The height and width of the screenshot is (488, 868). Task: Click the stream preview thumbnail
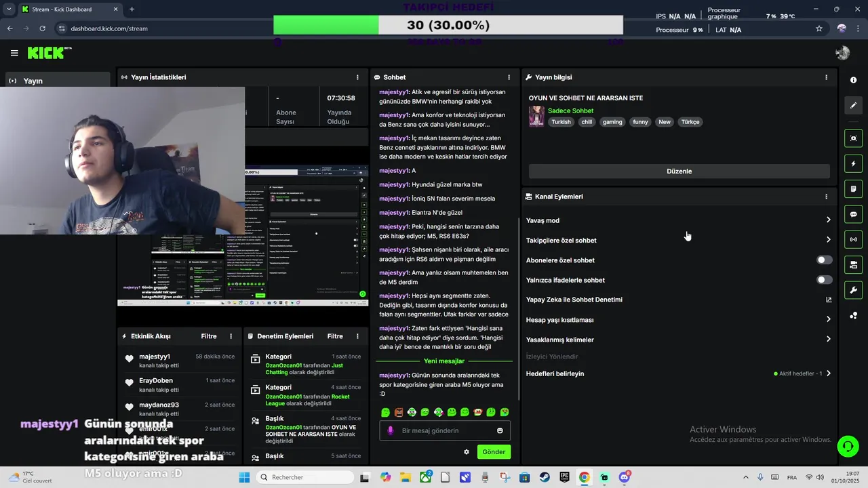[x=244, y=235]
